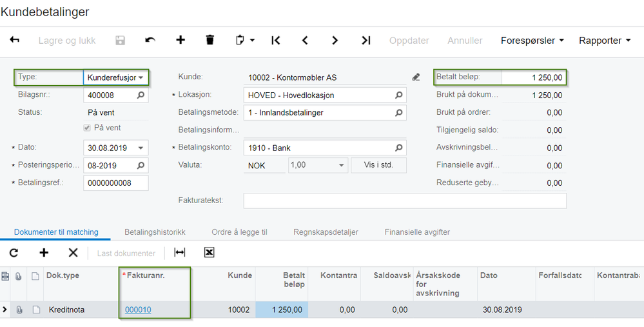
Task: Click the save disk icon
Action: point(120,40)
